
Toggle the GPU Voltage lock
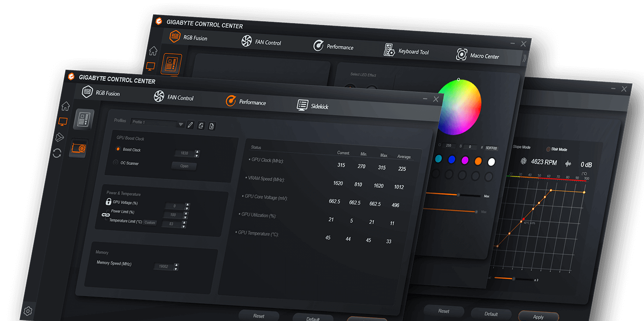point(108,202)
